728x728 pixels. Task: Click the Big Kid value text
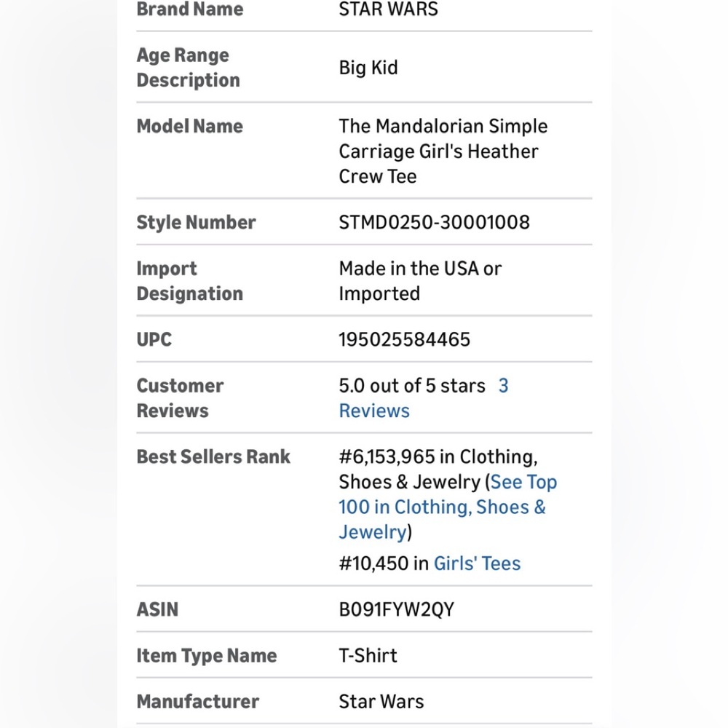[x=368, y=68]
